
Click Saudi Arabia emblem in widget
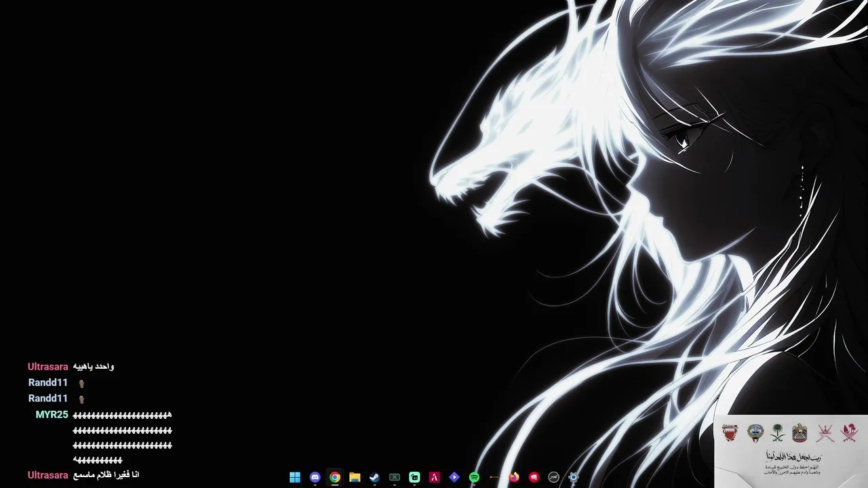[778, 432]
